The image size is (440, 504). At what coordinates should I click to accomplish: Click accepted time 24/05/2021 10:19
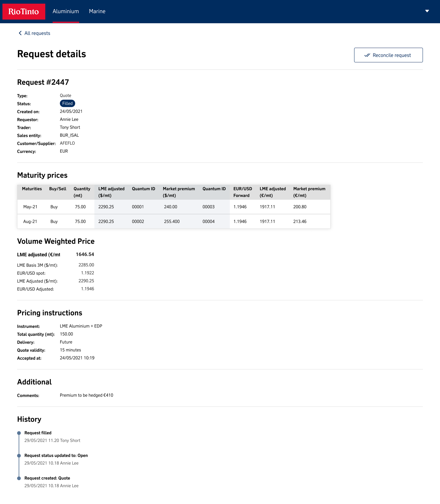click(77, 358)
